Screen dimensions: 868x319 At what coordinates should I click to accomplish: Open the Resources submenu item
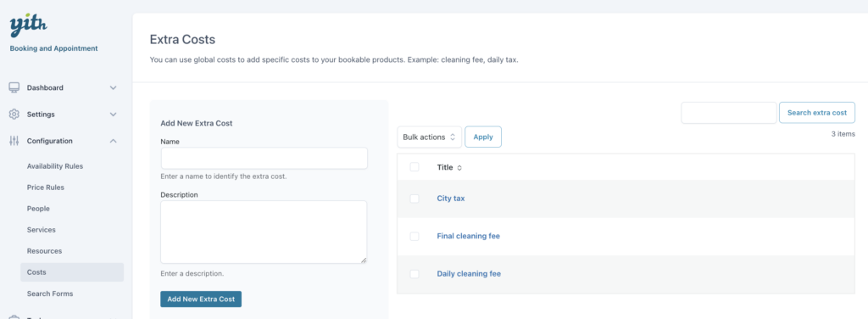click(44, 251)
